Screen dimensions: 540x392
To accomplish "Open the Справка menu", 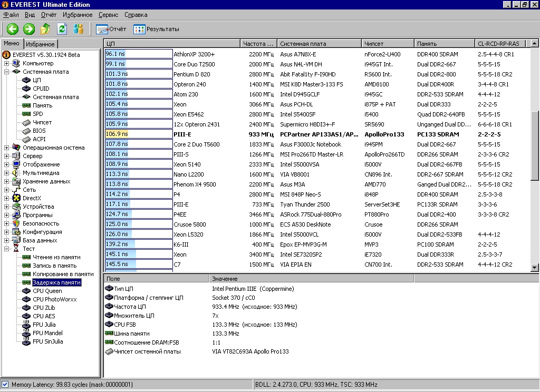I will (x=136, y=15).
